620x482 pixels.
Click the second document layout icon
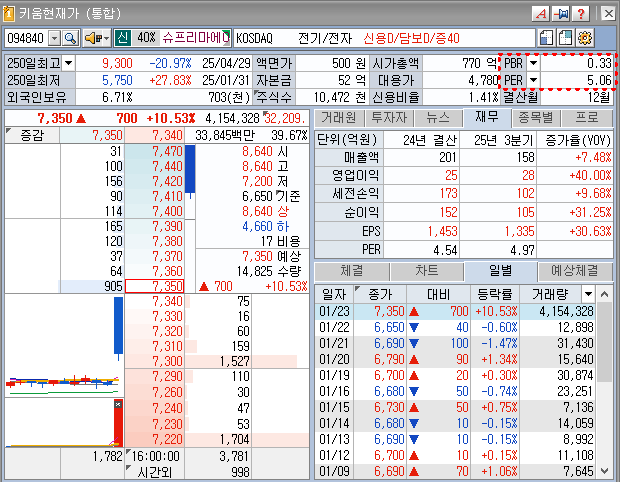click(x=565, y=38)
